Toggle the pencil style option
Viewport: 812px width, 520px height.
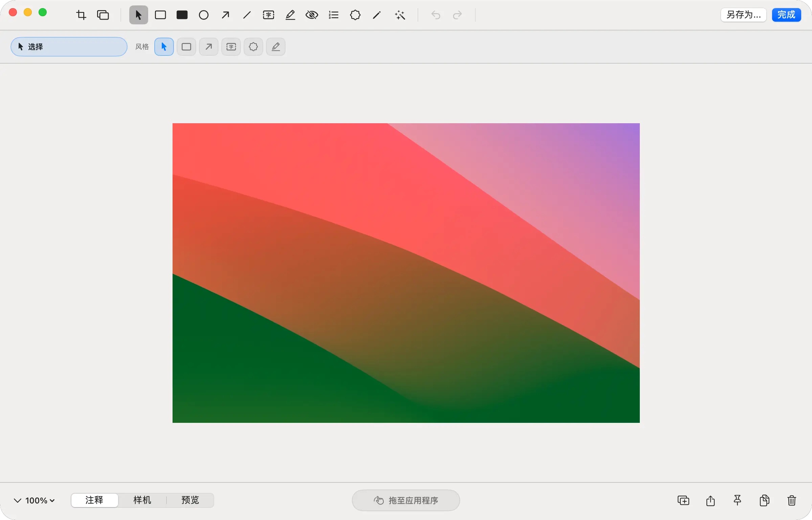tap(276, 47)
